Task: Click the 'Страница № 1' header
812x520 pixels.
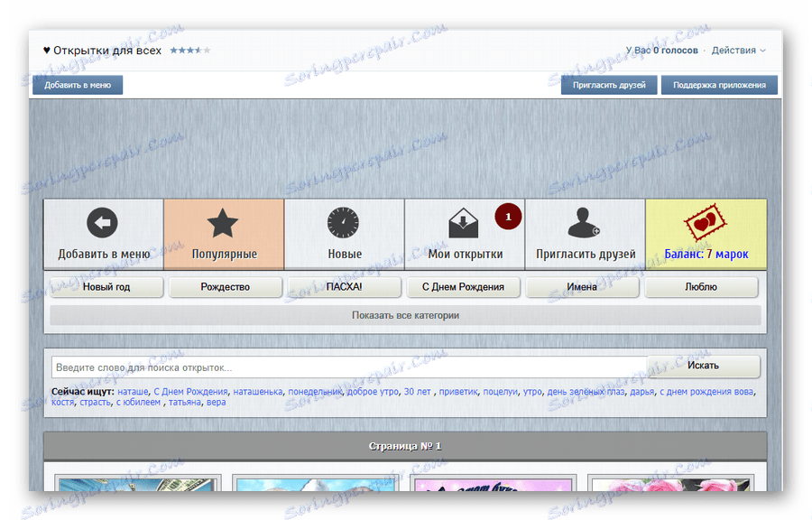Action: [405, 446]
